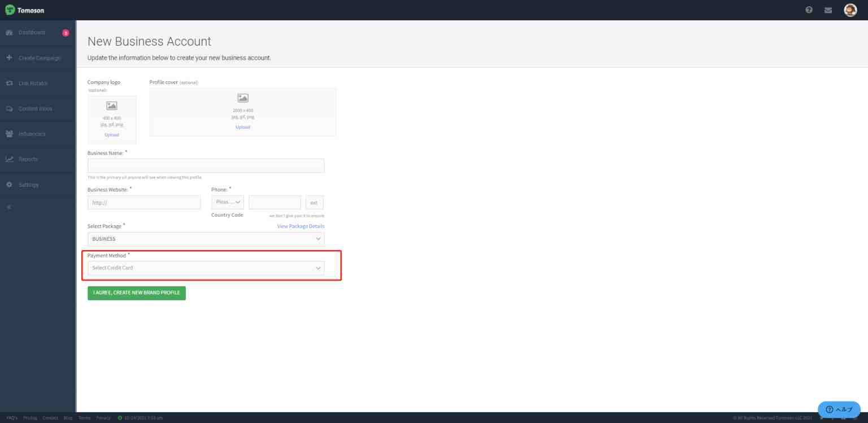Expand the Select Package dropdown
The width and height of the screenshot is (868, 423).
pyautogui.click(x=206, y=239)
